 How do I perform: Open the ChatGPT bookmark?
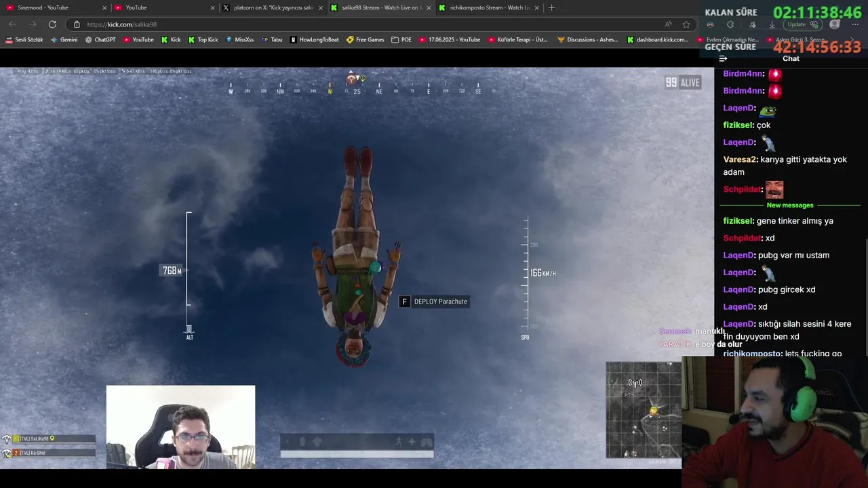pyautogui.click(x=100, y=40)
